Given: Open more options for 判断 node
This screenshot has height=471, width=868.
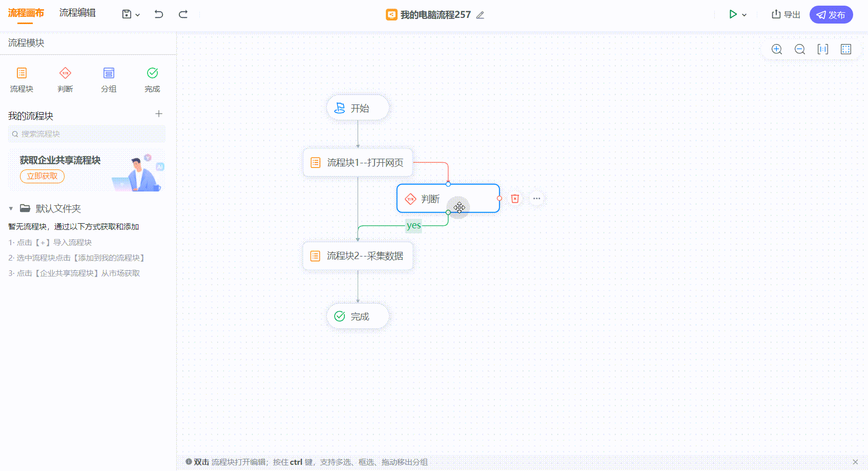Looking at the screenshot, I should [536, 199].
